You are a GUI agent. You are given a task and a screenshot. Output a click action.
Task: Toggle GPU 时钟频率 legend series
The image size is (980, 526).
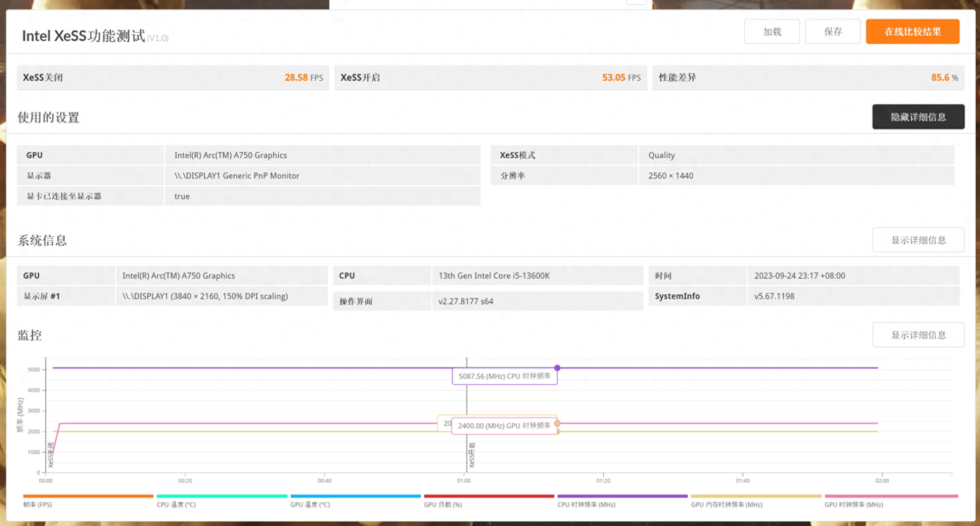click(x=854, y=505)
